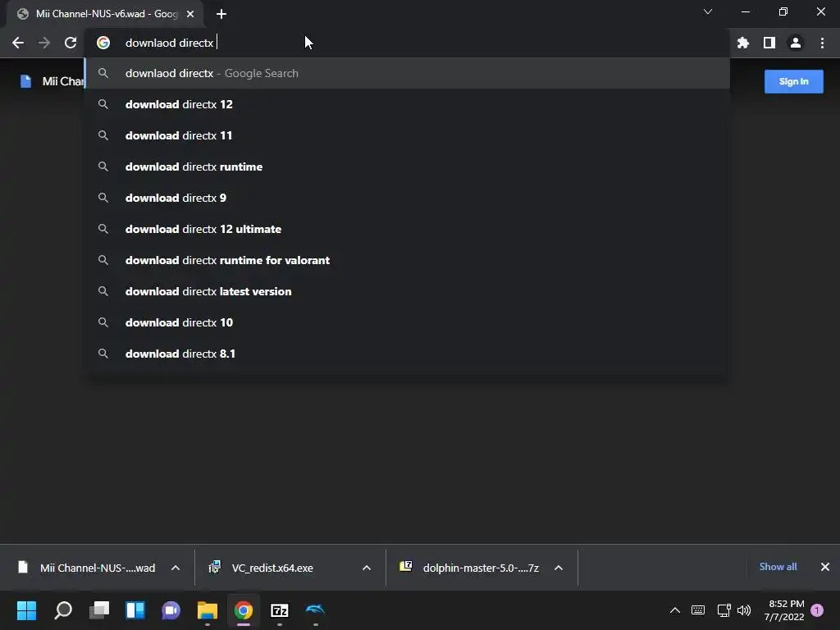Open the clock showing 8:52 PM

click(x=784, y=610)
